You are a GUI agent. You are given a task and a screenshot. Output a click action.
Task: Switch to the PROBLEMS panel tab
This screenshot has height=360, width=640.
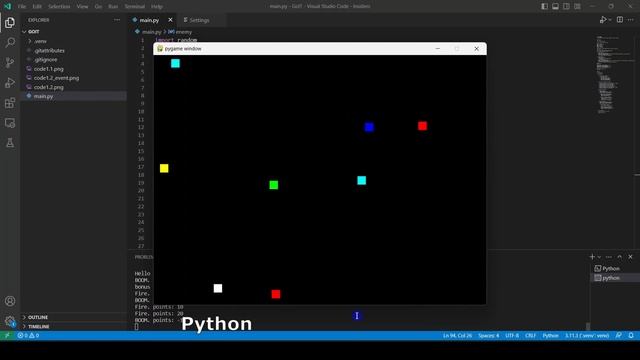click(x=144, y=257)
